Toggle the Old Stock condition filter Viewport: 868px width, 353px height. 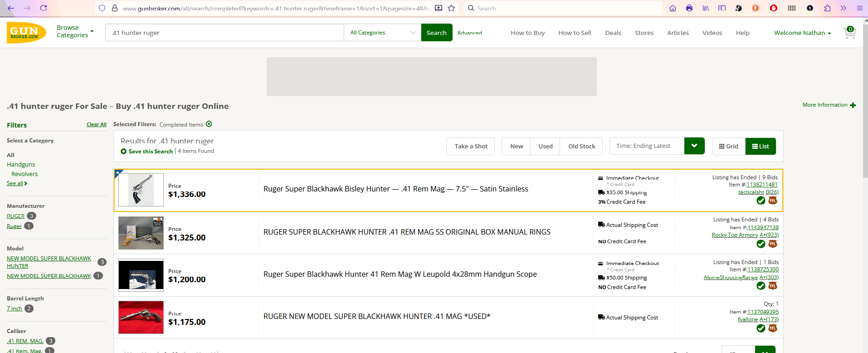(x=582, y=146)
